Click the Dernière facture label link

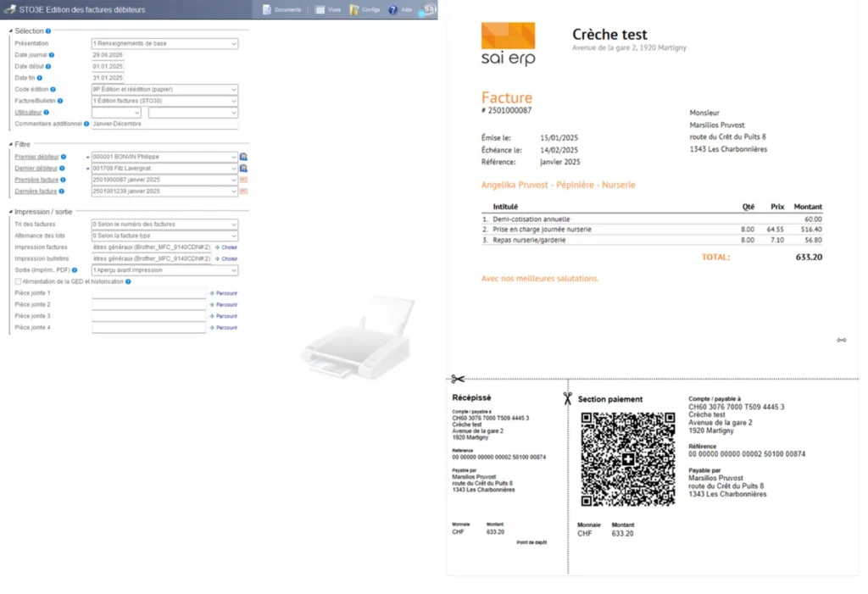coord(36,191)
